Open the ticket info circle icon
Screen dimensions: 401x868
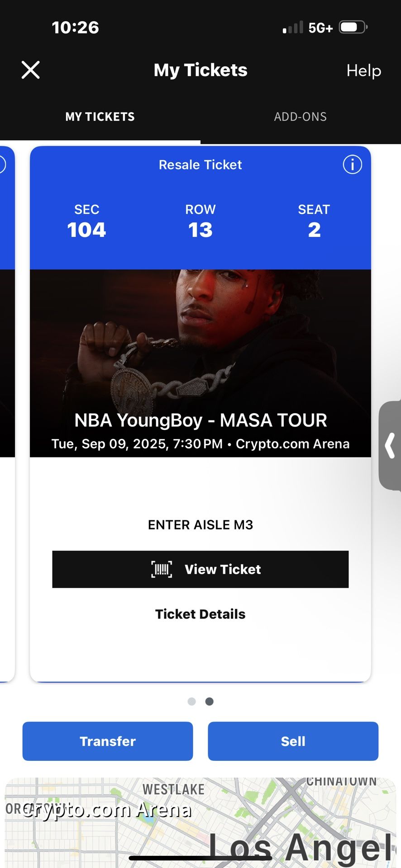[352, 165]
